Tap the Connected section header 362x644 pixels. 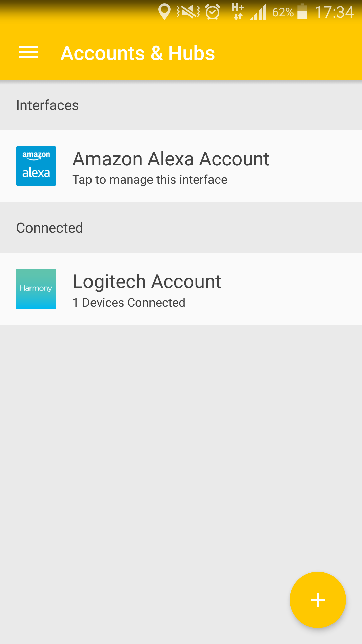50,228
